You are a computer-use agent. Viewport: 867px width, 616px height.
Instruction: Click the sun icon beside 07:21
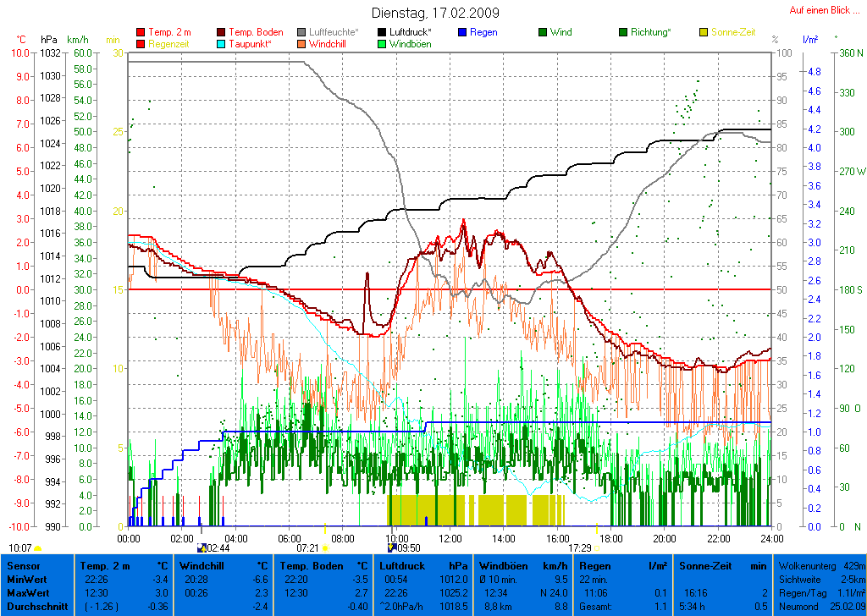point(325,548)
